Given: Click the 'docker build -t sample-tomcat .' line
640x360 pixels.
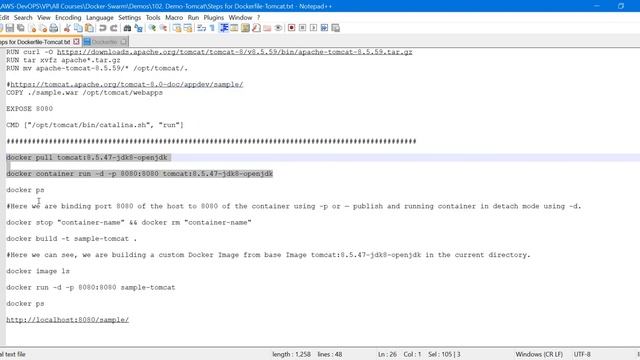Looking at the screenshot, I should tap(71, 239).
